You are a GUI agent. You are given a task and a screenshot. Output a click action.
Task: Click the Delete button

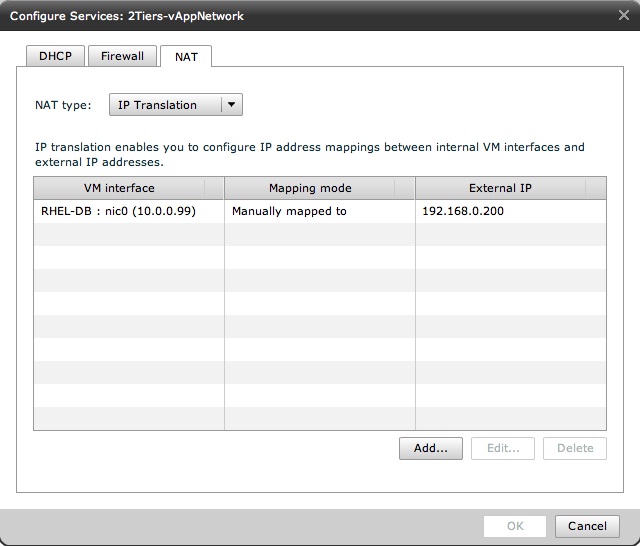click(x=575, y=448)
